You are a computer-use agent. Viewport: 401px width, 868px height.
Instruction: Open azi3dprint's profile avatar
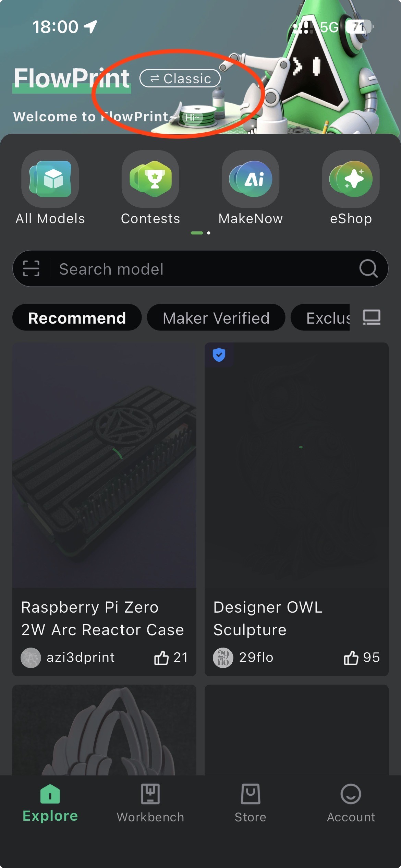click(x=31, y=658)
